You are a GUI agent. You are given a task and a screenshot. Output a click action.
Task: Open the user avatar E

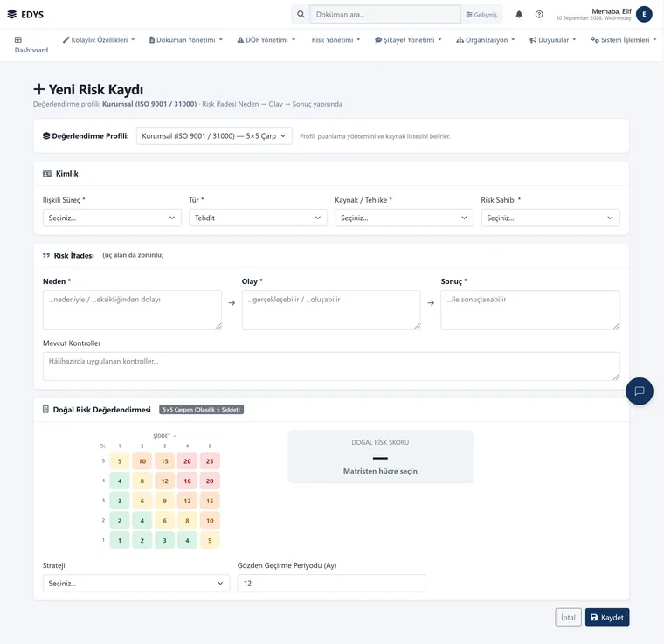point(644,14)
